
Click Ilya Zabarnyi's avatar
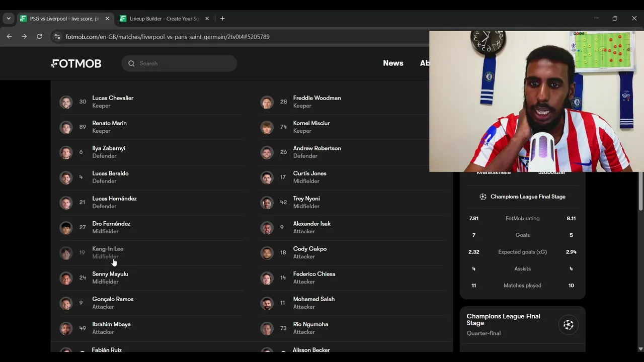click(66, 152)
